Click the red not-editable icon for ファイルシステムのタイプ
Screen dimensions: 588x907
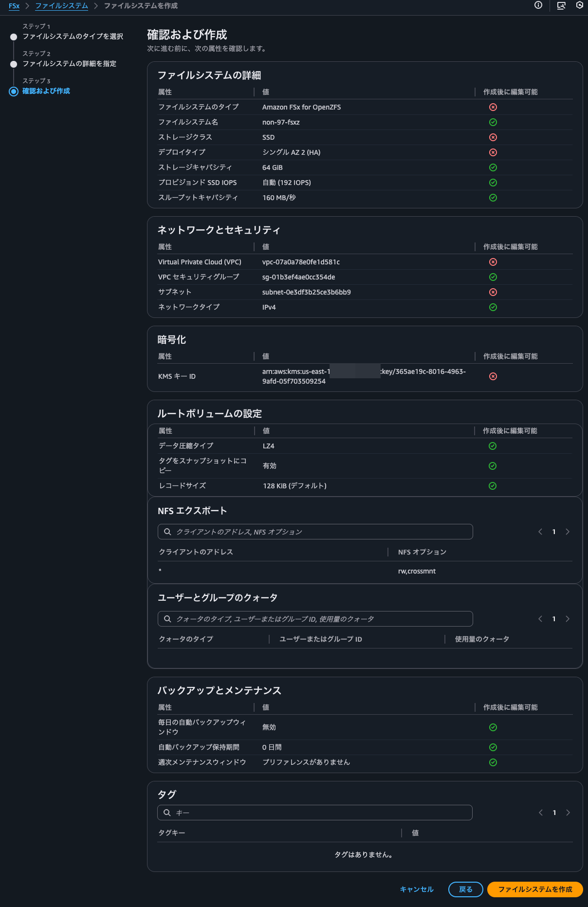pos(493,107)
